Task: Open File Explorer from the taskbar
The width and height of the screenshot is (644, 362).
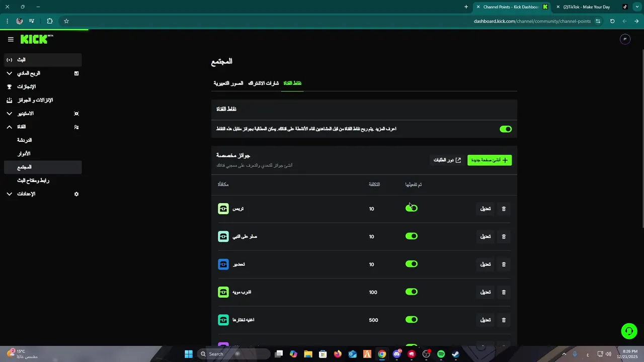Action: pos(308,354)
